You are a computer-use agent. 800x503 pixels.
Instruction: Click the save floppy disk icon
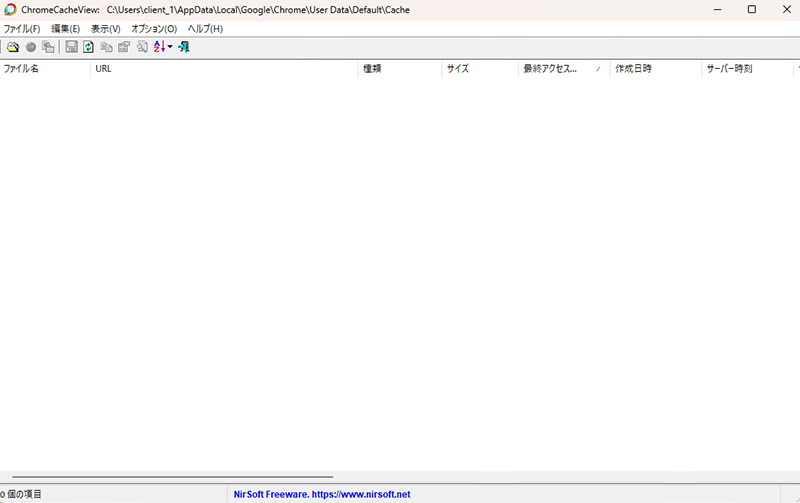point(71,47)
